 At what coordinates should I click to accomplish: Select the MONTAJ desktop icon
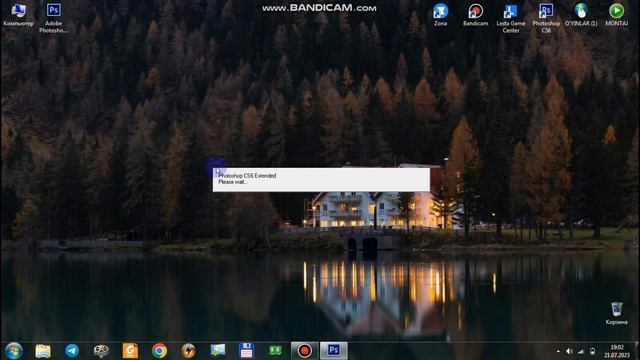coord(616,15)
